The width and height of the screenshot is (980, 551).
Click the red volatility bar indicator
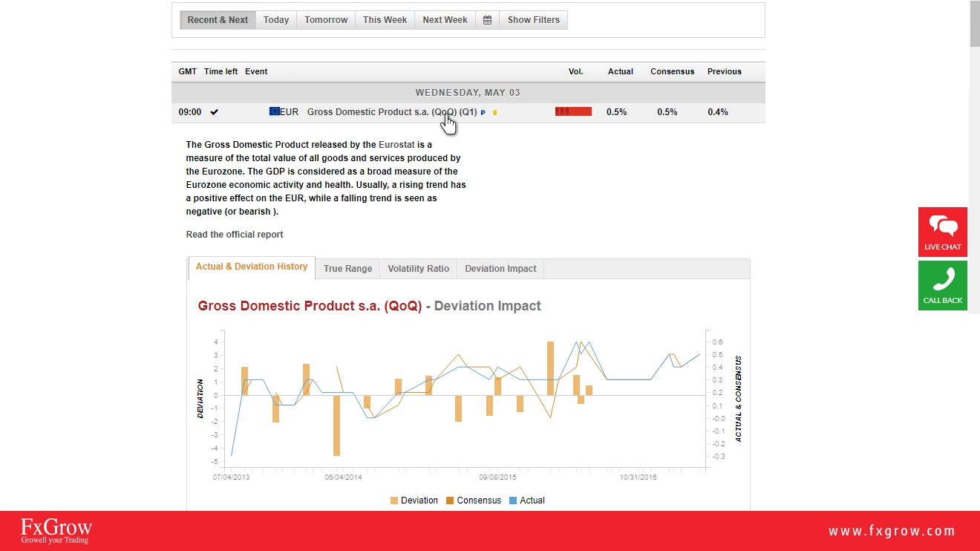point(573,112)
